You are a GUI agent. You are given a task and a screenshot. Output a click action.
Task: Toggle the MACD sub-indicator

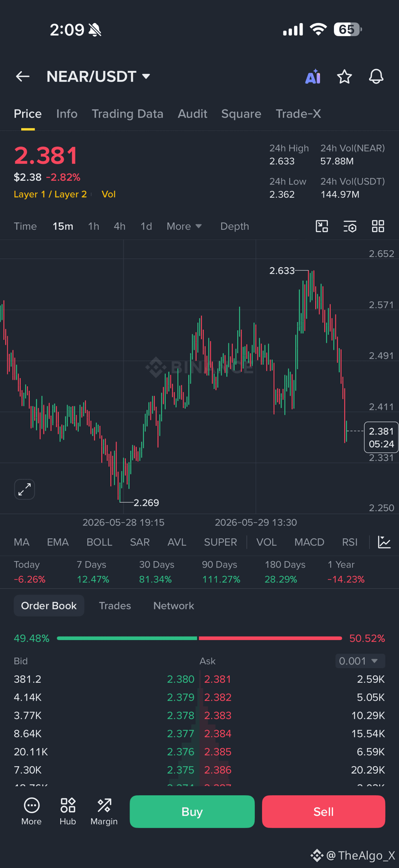click(x=309, y=542)
